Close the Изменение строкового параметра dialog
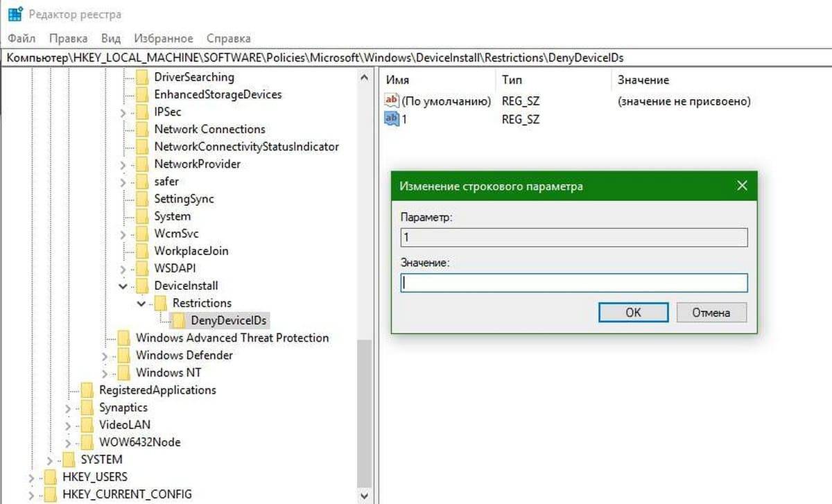 pyautogui.click(x=742, y=186)
